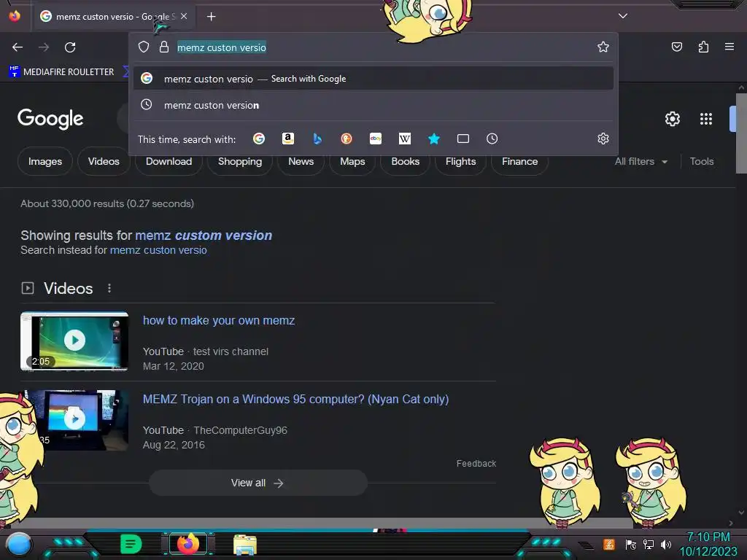Save page to Pocket
The width and height of the screenshot is (747, 560).
(x=676, y=47)
